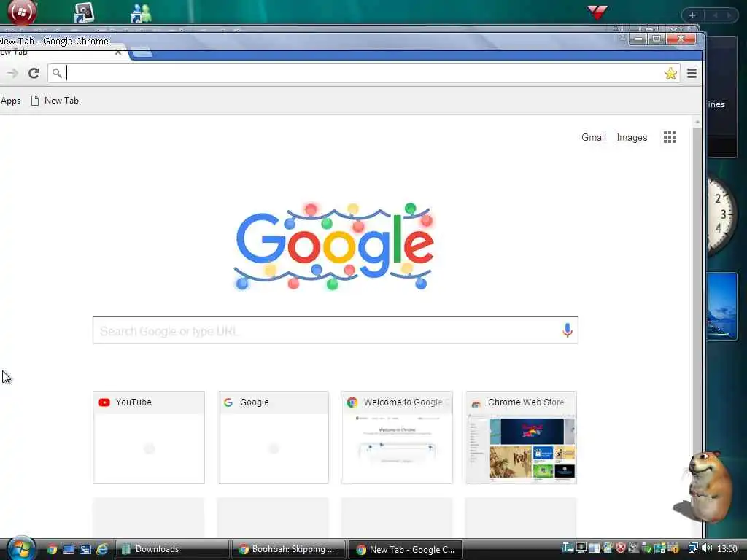This screenshot has width=747, height=560.
Task: Click the network tray icon
Action: [693, 548]
